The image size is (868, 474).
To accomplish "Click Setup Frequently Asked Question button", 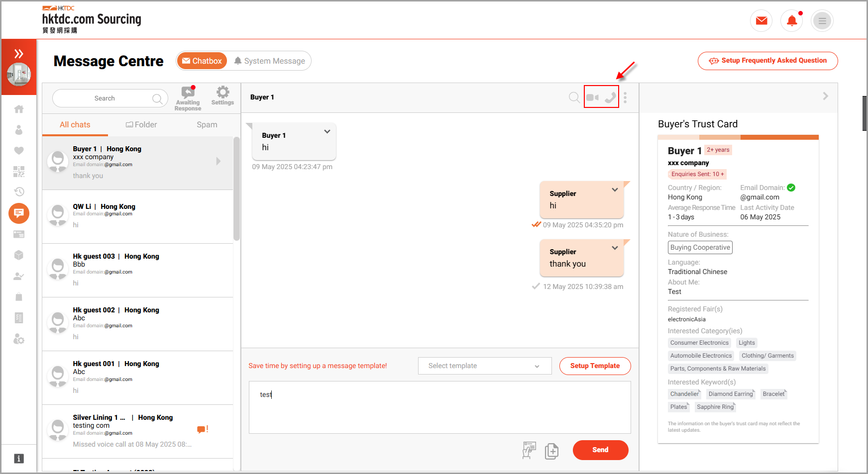I will [x=767, y=61].
